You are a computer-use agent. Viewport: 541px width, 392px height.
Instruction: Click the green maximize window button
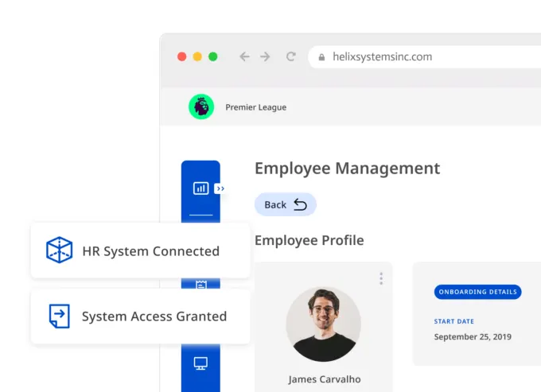point(213,56)
